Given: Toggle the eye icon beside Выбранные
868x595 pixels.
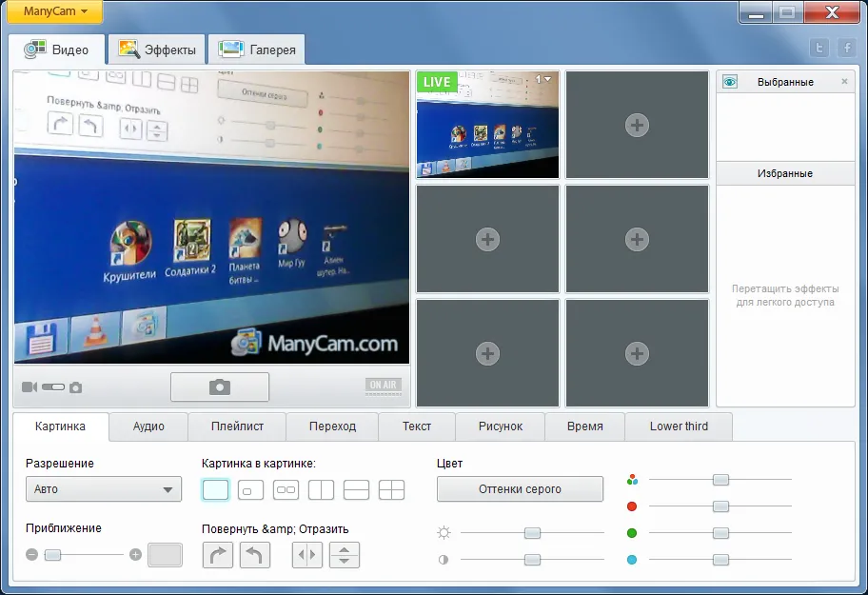Looking at the screenshot, I should click(x=730, y=82).
